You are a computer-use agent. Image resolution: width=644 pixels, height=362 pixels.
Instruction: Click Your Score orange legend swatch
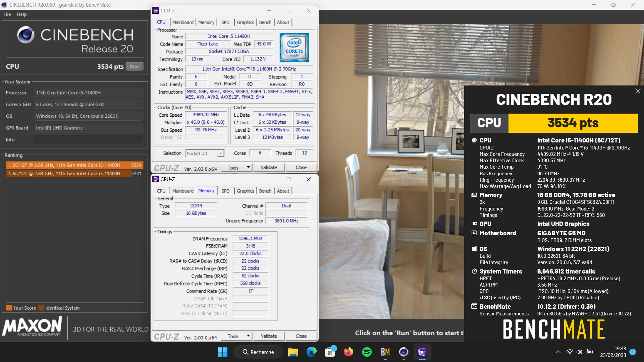click(9, 308)
